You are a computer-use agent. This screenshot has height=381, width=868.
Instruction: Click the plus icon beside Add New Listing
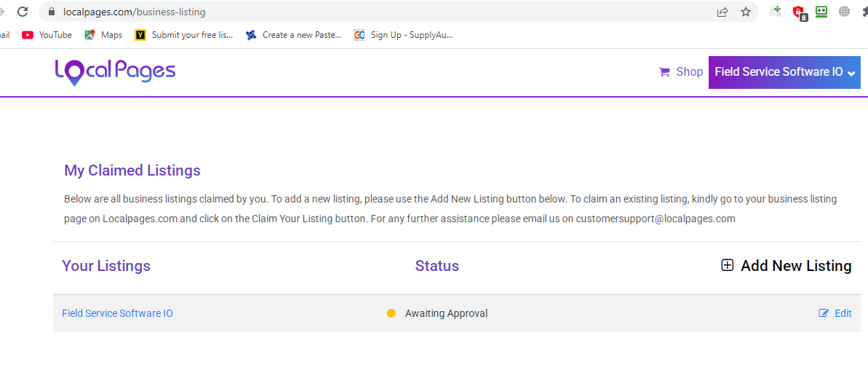(x=728, y=266)
